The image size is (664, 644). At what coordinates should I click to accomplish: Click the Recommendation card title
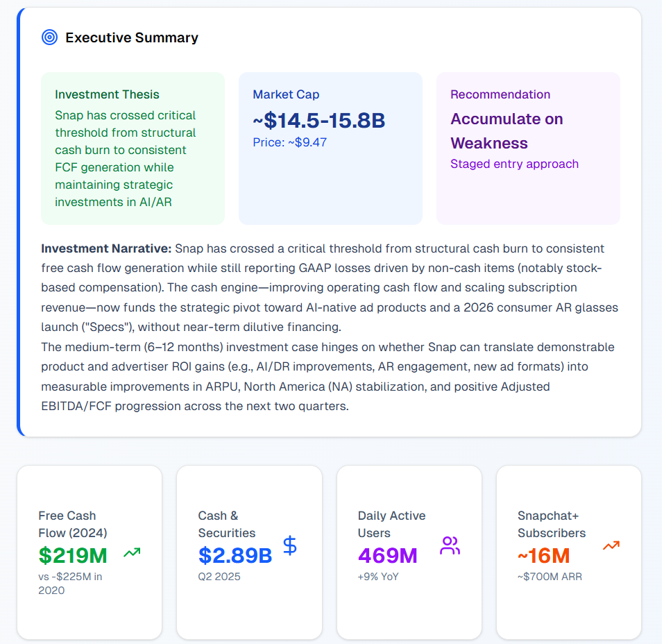pos(500,94)
